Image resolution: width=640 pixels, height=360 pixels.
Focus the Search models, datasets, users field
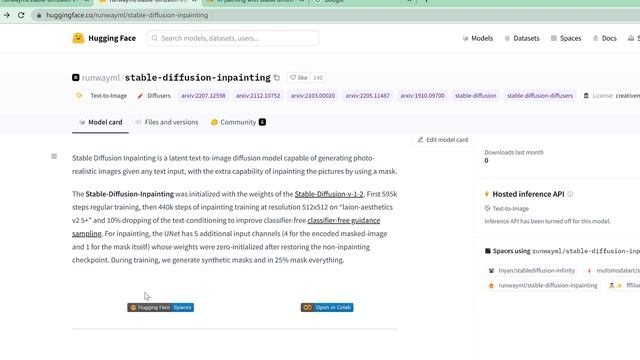click(x=233, y=38)
